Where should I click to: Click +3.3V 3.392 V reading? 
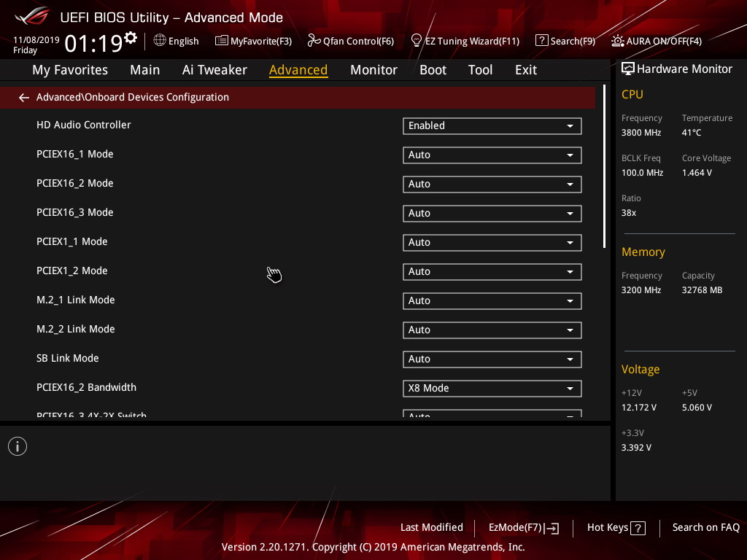636,448
